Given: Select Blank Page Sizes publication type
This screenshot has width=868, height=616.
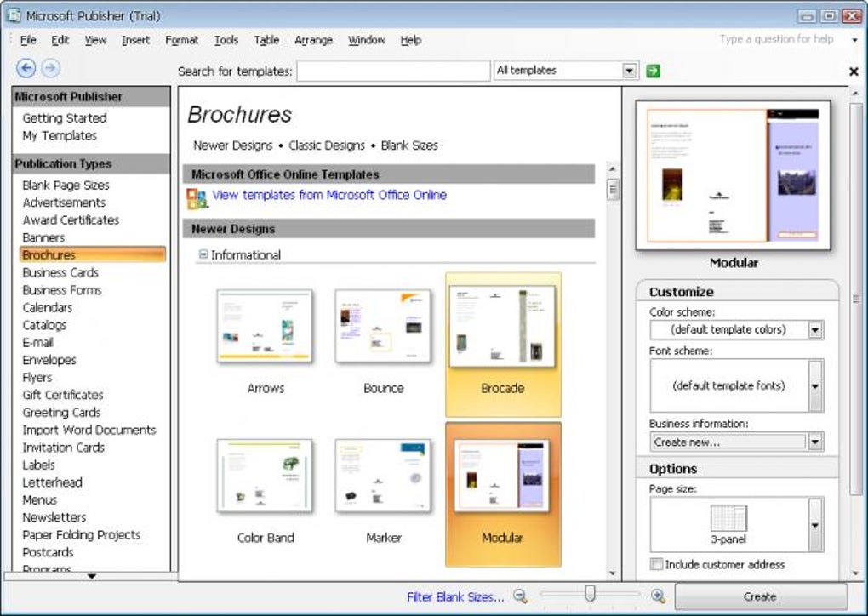Looking at the screenshot, I should 66,185.
